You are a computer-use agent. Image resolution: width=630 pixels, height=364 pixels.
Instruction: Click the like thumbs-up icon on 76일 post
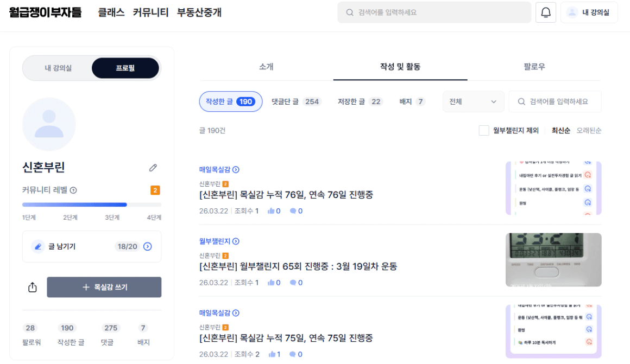point(271,211)
